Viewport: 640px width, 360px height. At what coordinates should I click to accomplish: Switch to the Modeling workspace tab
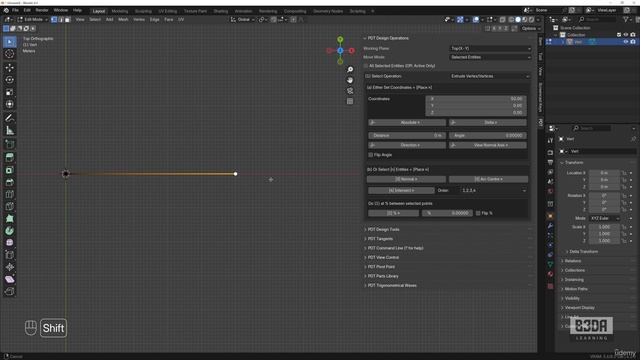tap(120, 11)
